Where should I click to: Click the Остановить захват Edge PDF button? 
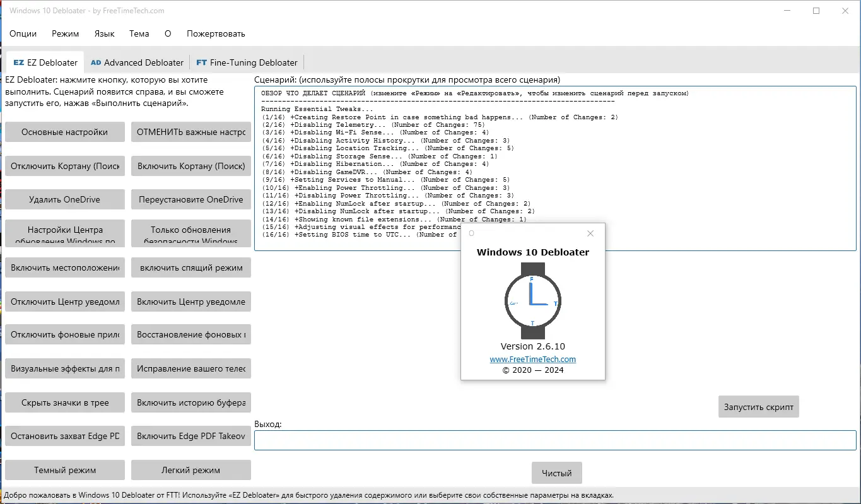click(x=64, y=436)
